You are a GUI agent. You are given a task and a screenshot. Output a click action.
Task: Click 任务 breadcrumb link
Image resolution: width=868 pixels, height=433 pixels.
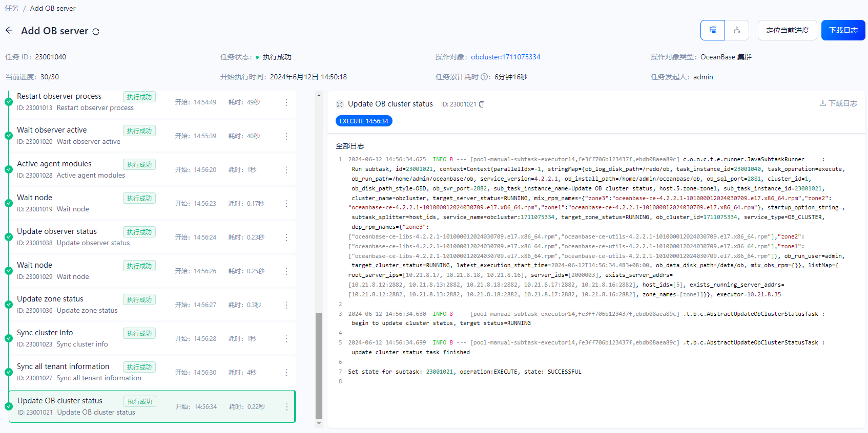coord(12,8)
